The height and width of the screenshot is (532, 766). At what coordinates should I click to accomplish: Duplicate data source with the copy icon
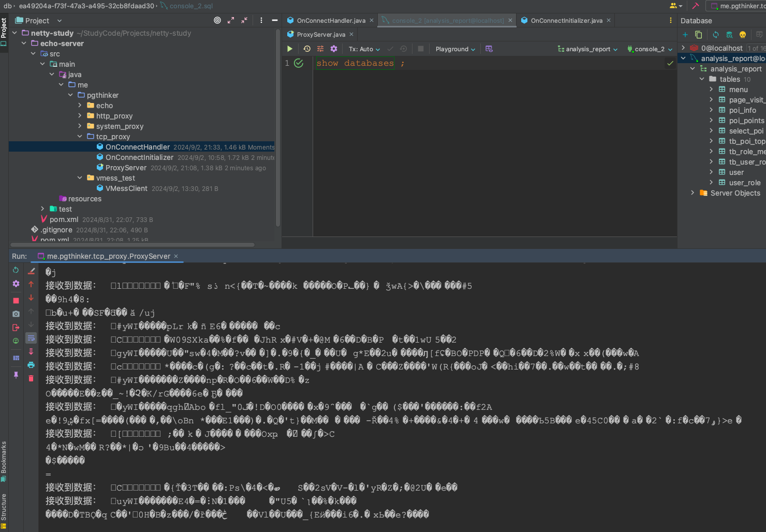click(x=699, y=35)
